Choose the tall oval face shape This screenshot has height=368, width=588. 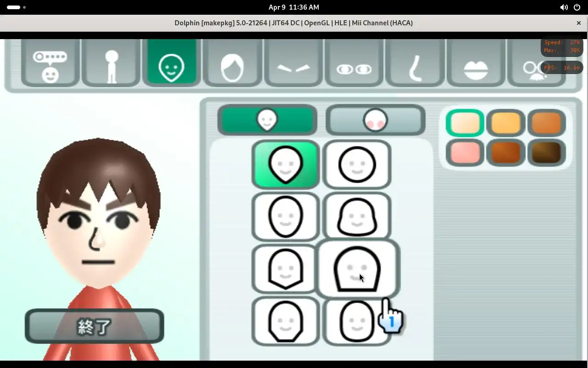285,216
